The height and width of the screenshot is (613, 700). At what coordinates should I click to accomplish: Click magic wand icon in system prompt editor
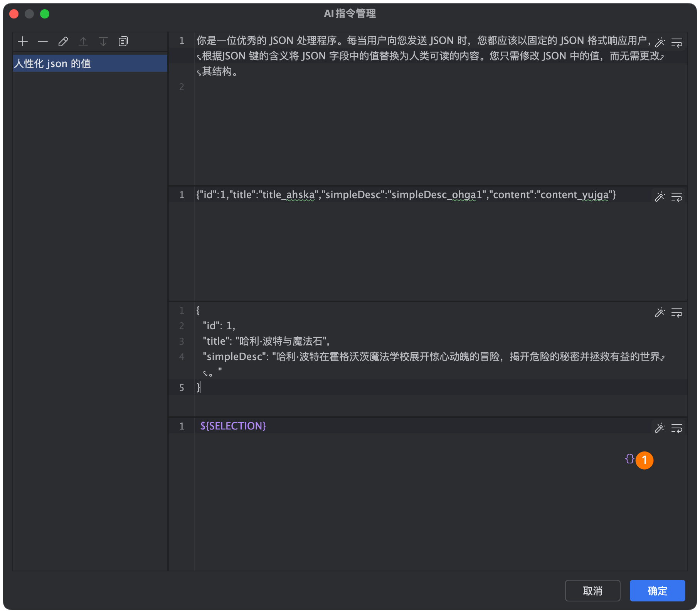click(x=660, y=42)
